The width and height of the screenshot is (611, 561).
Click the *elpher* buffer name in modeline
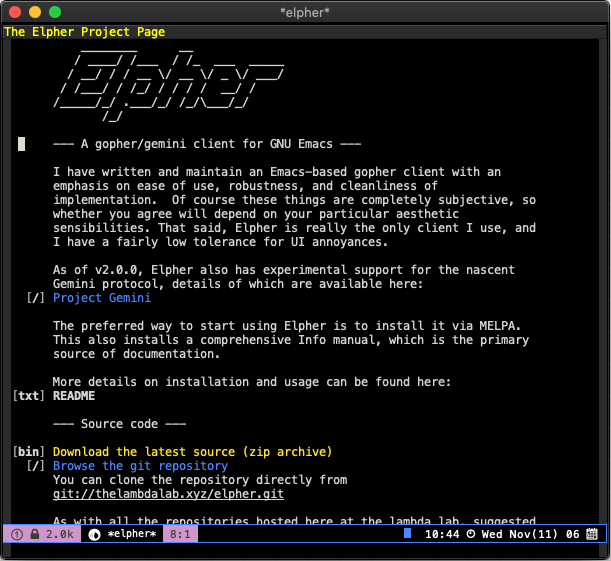click(x=132, y=534)
